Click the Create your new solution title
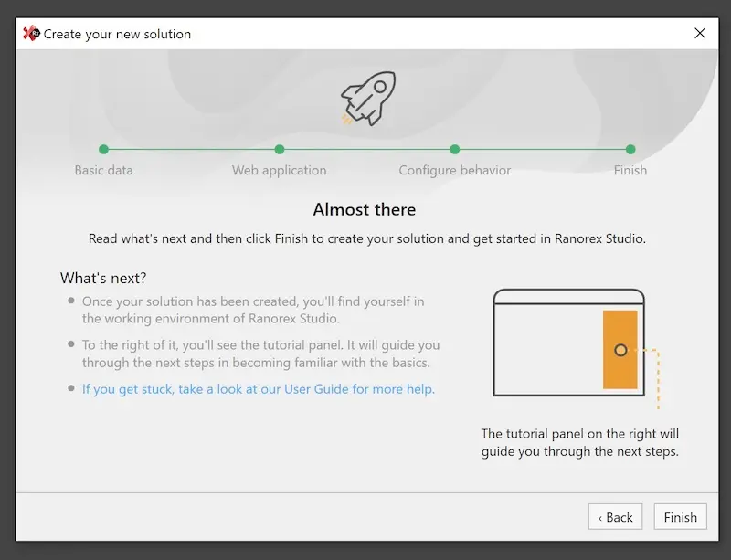Screen dimensions: 731x560 coord(117,34)
